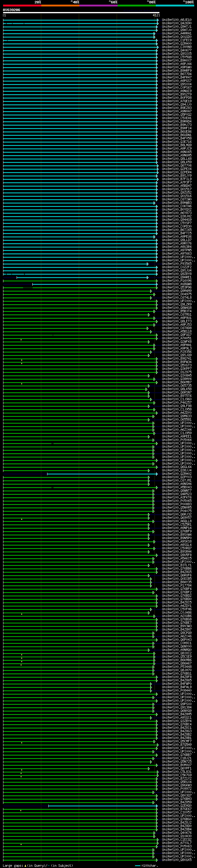This screenshot has width=197, height=868.
Task: Open hit UniRef100_C1FEC9
Action: pos(177,40)
